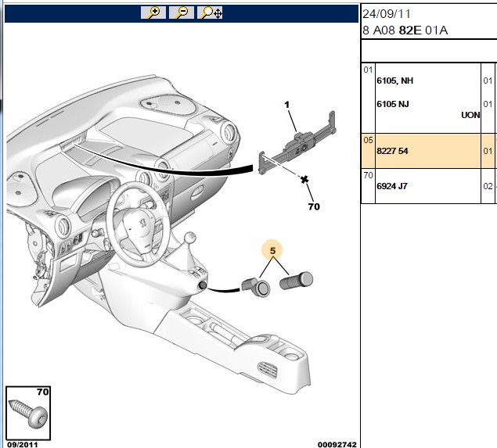Click reference 01 in the first table row
This screenshot has width=497, height=448.
click(368, 70)
